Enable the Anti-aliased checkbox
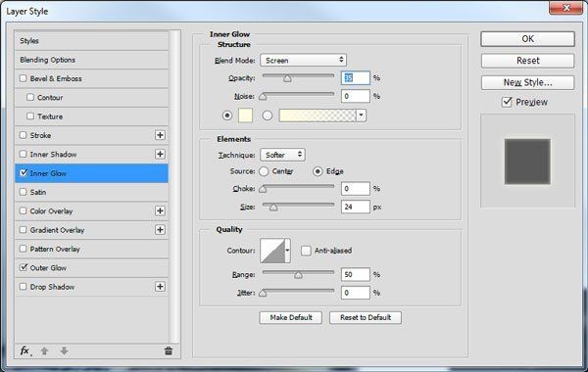Screen dimensions: 588x372 tap(306, 251)
